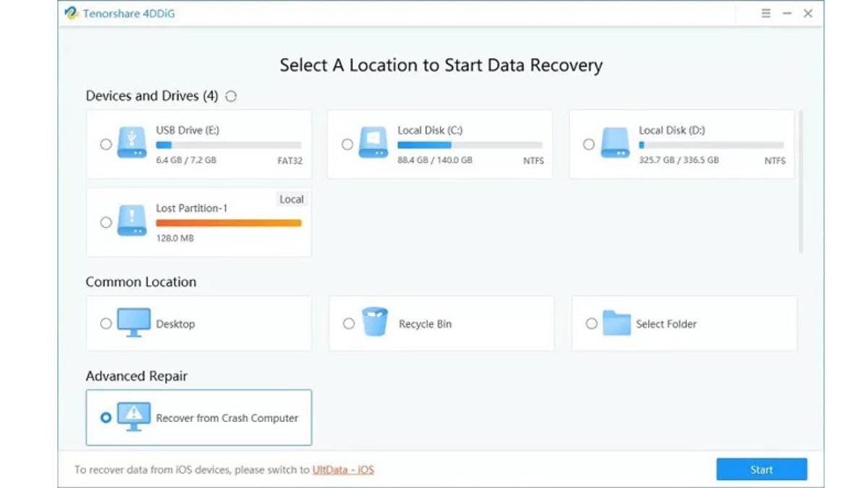Click the Local Disk (C:) Windows drive icon
The image size is (868, 488).
(x=373, y=144)
